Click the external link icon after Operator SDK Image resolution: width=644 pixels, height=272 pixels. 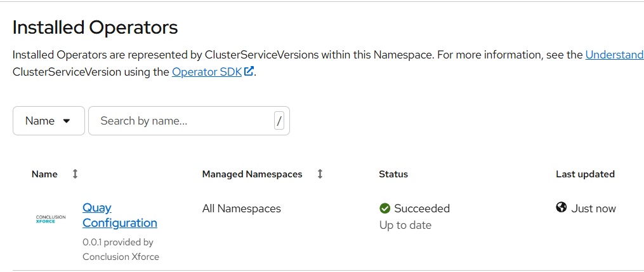pos(249,72)
